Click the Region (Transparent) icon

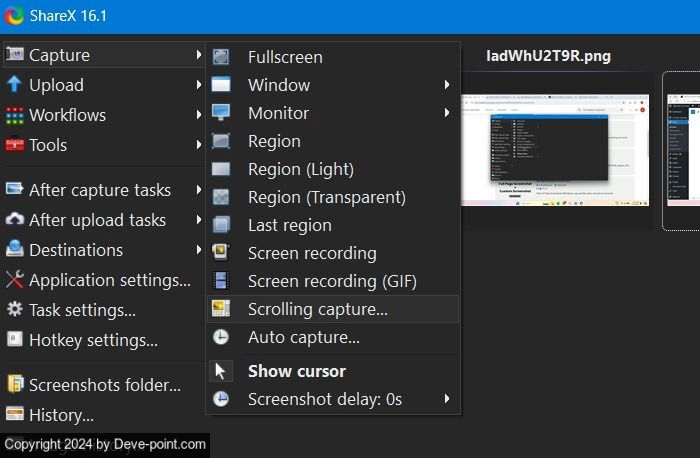point(221,197)
